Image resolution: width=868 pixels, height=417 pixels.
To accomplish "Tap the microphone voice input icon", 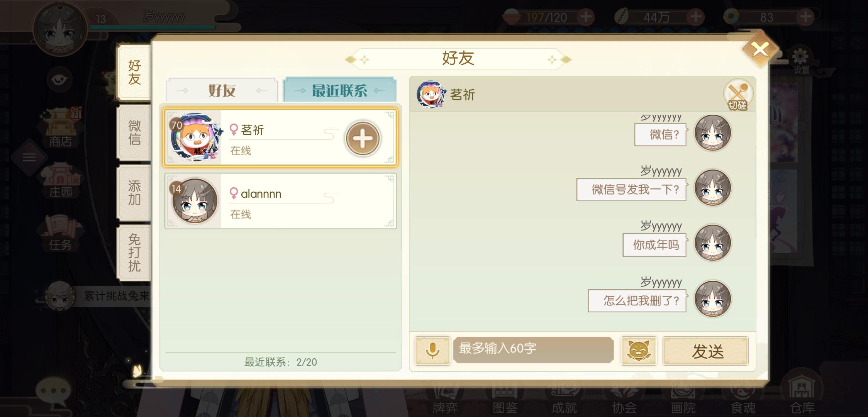I will click(x=432, y=351).
